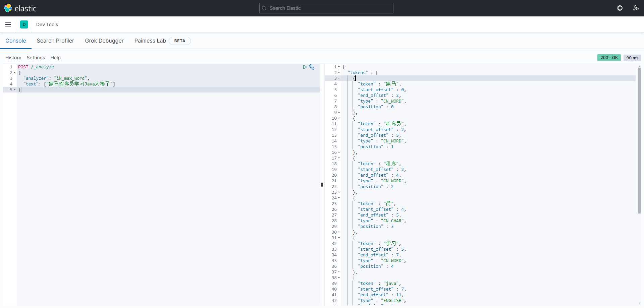Click the search magnifier icon

(264, 8)
